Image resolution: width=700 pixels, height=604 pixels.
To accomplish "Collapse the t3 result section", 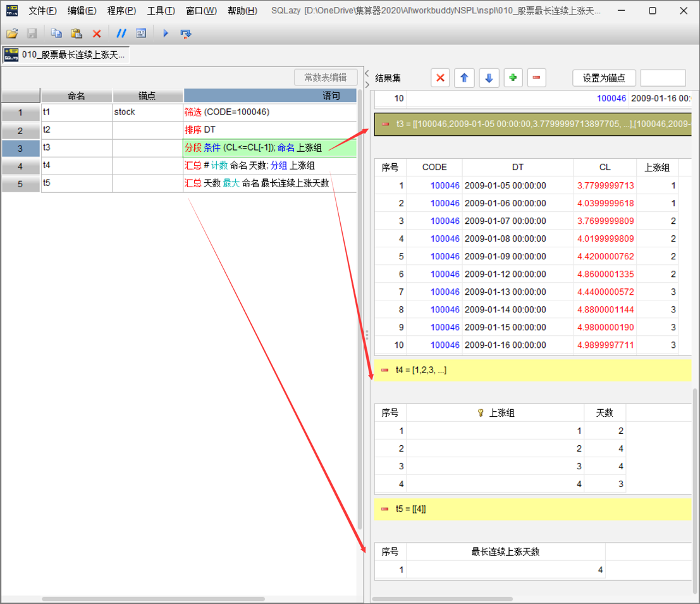I will 385,124.
